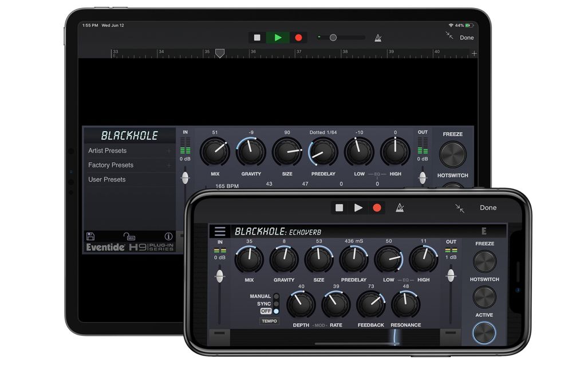Viewport: 588px width, 365px height.
Task: Tap the Dotted 1/64 predelay value
Action: (x=323, y=132)
